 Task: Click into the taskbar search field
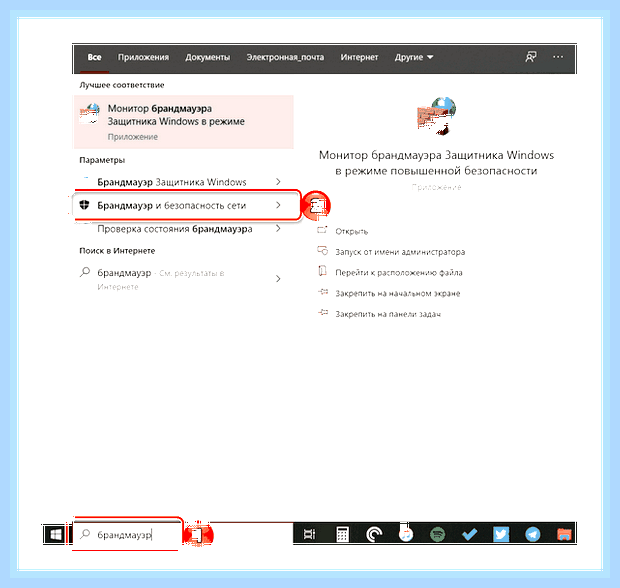(x=127, y=534)
